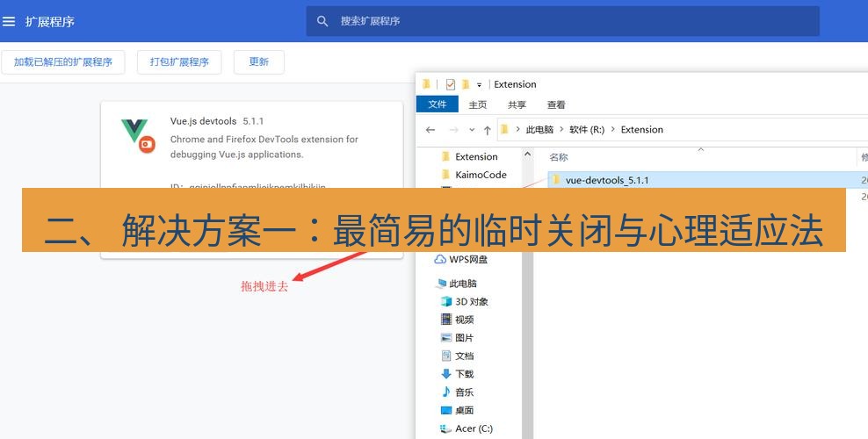This screenshot has width=868, height=439.
Task: Click the 下载 down-arrow icon
Action: (446, 374)
